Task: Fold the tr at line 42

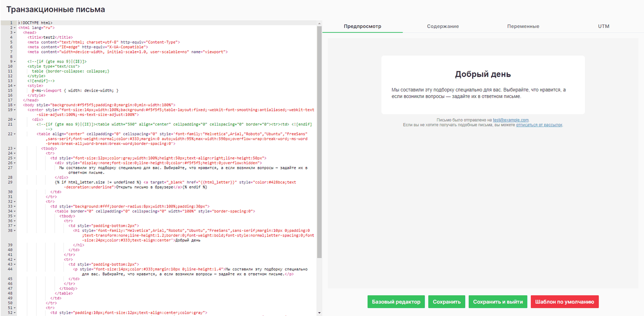Action: click(15, 259)
